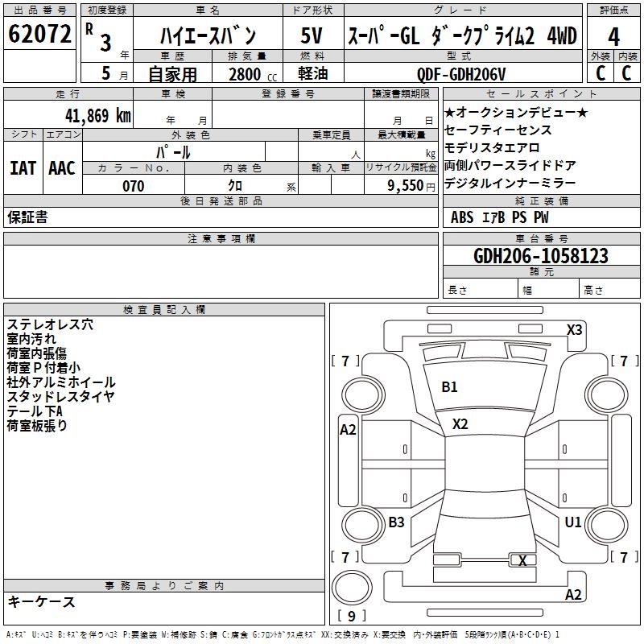
Task: Click the X mark on rear bumper
Action: pyautogui.click(x=522, y=561)
